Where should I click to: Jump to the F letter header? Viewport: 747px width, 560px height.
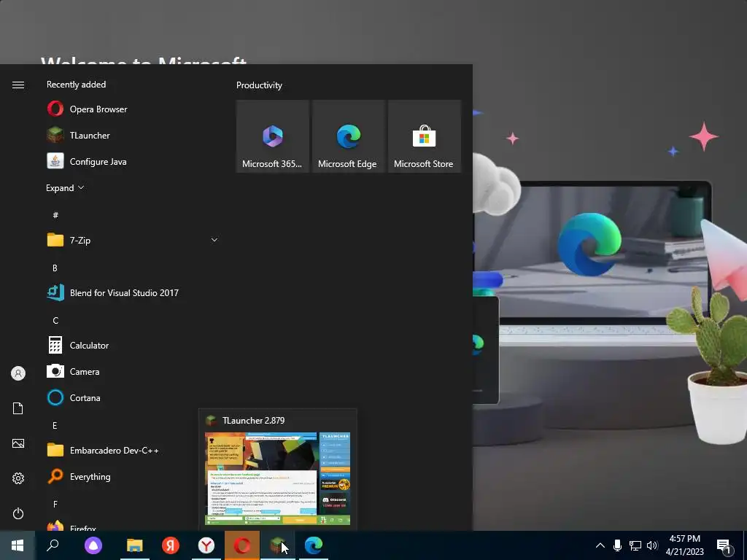click(55, 504)
